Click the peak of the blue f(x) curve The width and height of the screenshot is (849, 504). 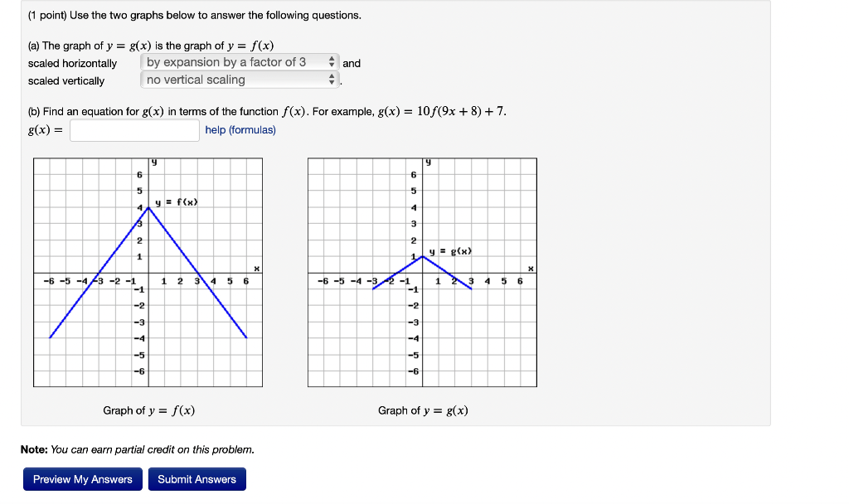point(148,206)
